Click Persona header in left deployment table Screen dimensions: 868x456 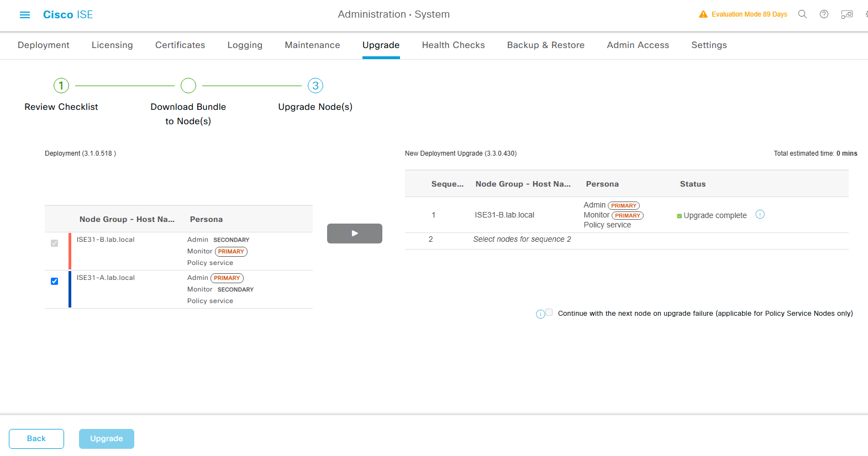click(x=207, y=219)
